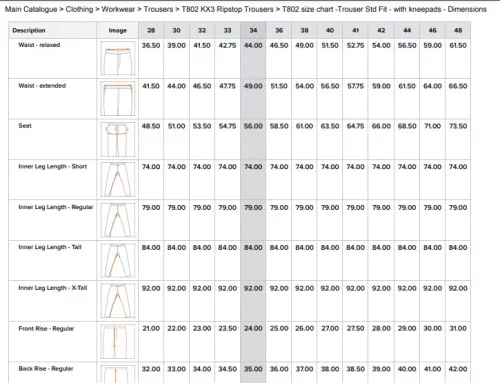Click the Inner Leg Length - Tall label
This screenshot has height=383, width=500.
tap(50, 247)
